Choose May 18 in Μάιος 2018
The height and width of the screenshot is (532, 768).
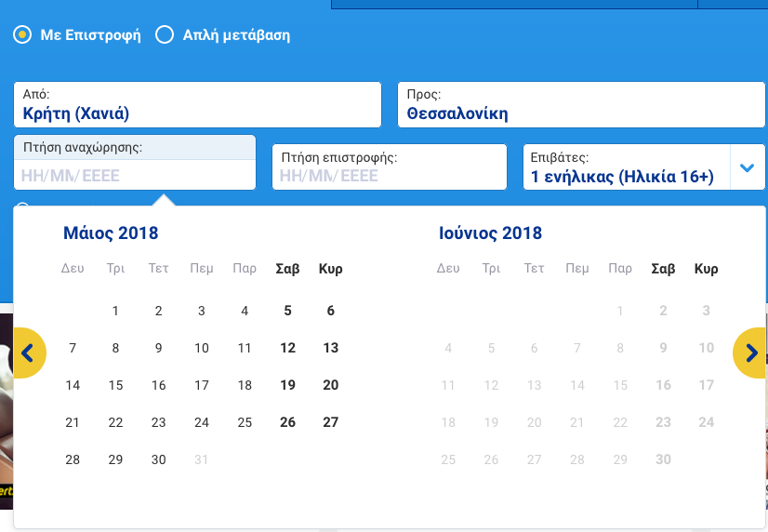point(245,385)
